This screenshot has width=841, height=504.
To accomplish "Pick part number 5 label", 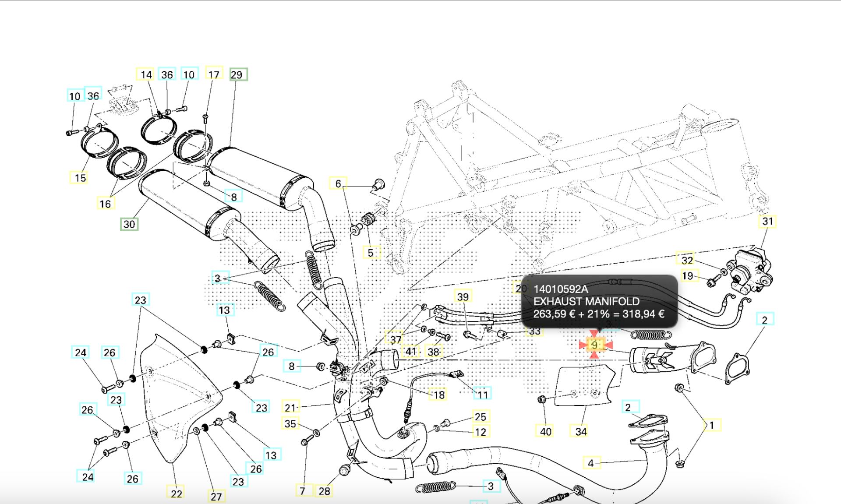I will 371,253.
